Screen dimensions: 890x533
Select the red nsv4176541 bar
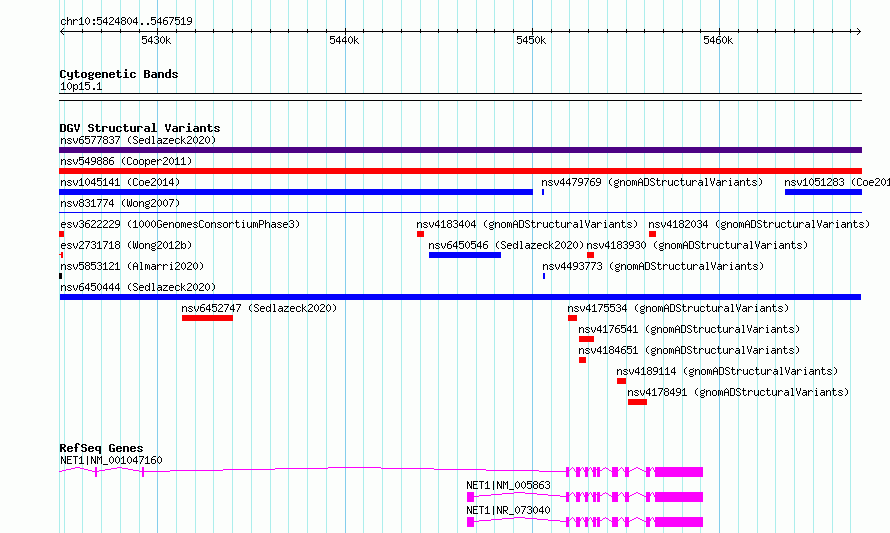coord(586,339)
